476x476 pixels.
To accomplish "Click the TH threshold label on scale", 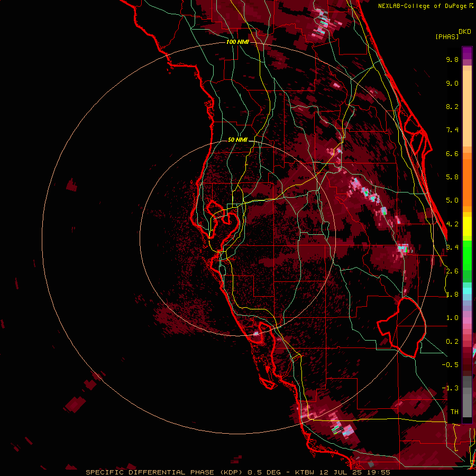I will pyautogui.click(x=454, y=412).
